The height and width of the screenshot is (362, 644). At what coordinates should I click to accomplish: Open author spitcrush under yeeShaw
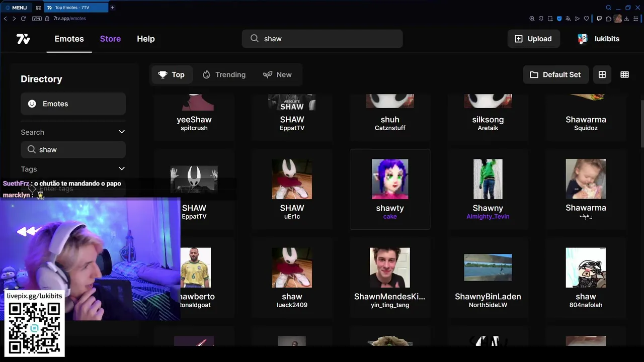[x=194, y=128]
